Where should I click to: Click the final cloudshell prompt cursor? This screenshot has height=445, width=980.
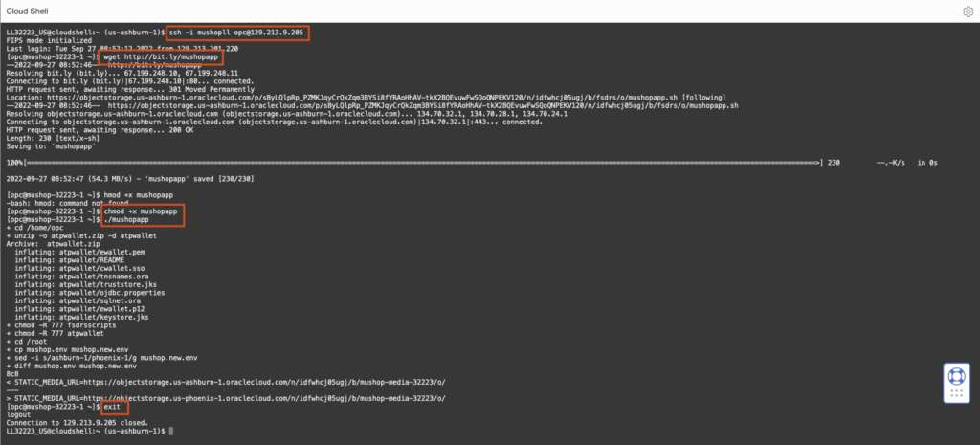pyautogui.click(x=169, y=432)
